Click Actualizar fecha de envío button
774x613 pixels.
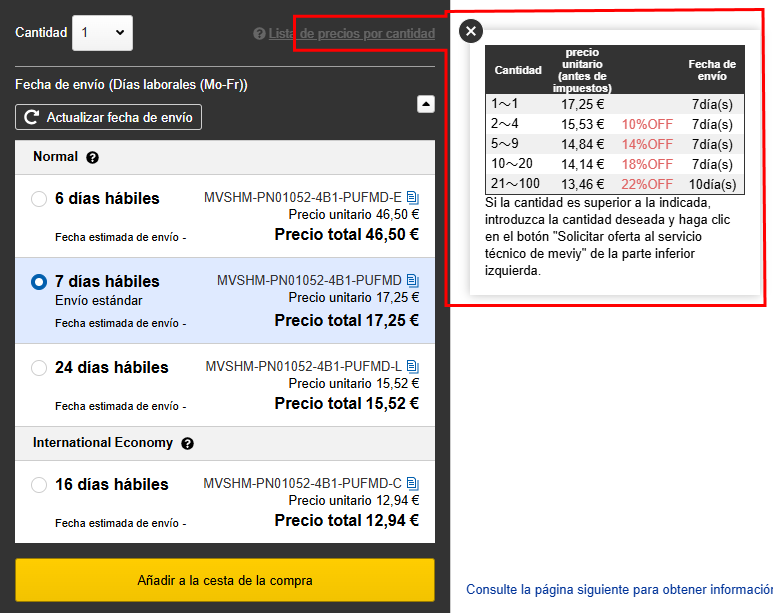[x=108, y=118]
